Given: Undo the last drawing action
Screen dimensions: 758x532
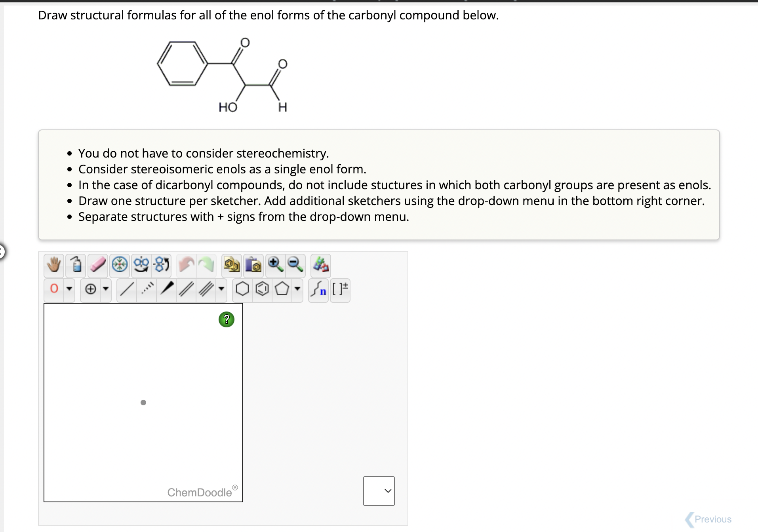Looking at the screenshot, I should coord(186,265).
